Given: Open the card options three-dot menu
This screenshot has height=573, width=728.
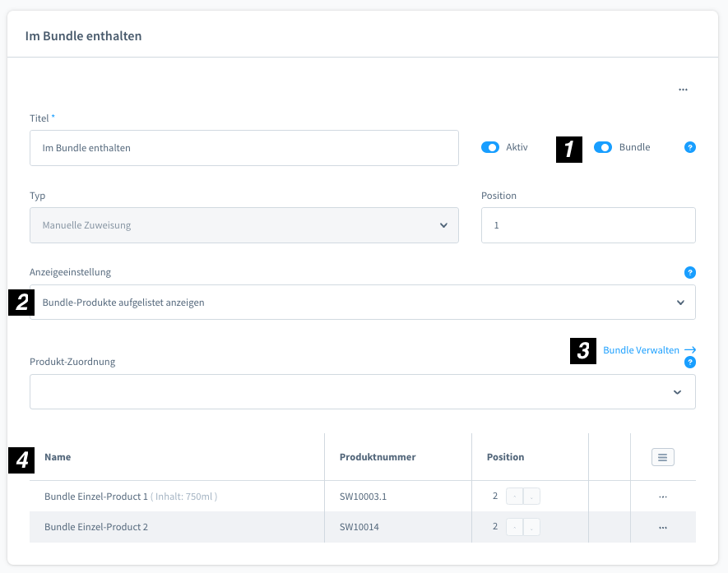Looking at the screenshot, I should tap(683, 90).
